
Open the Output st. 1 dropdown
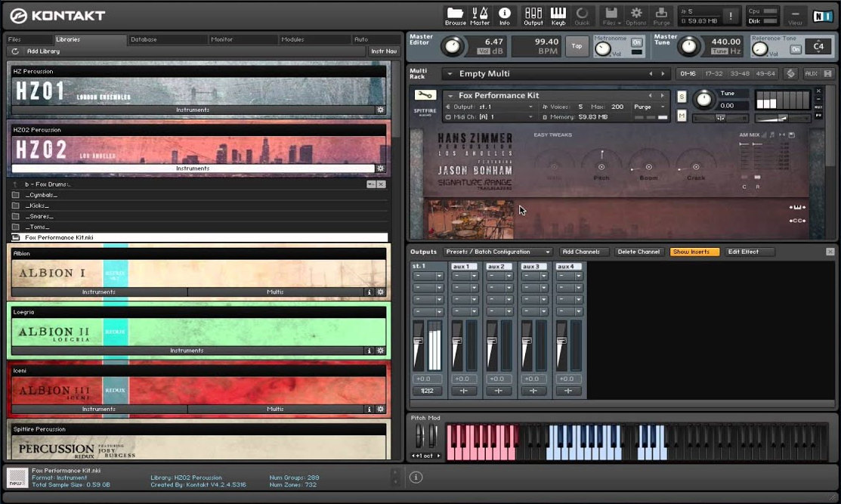coord(530,107)
